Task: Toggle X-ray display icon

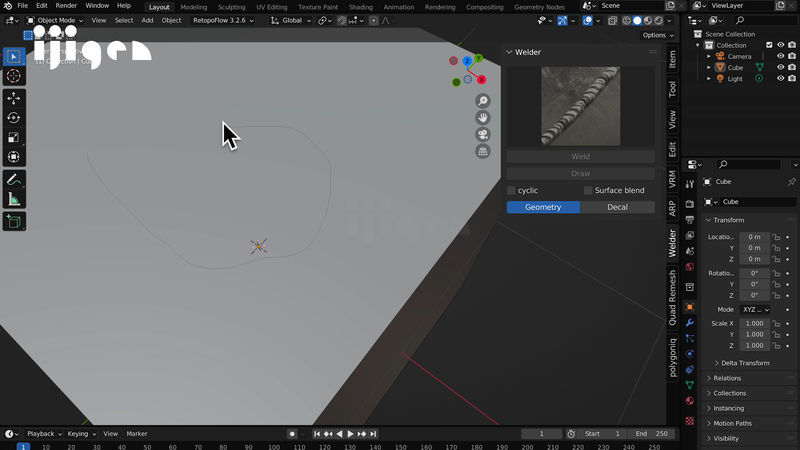Action: (x=612, y=20)
